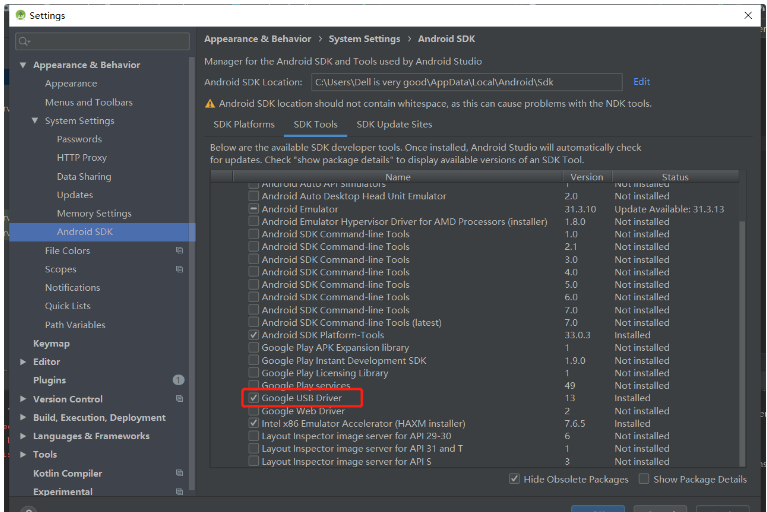The height and width of the screenshot is (512, 767).
Task: Collapse System Settings tree node
Action: [35, 120]
